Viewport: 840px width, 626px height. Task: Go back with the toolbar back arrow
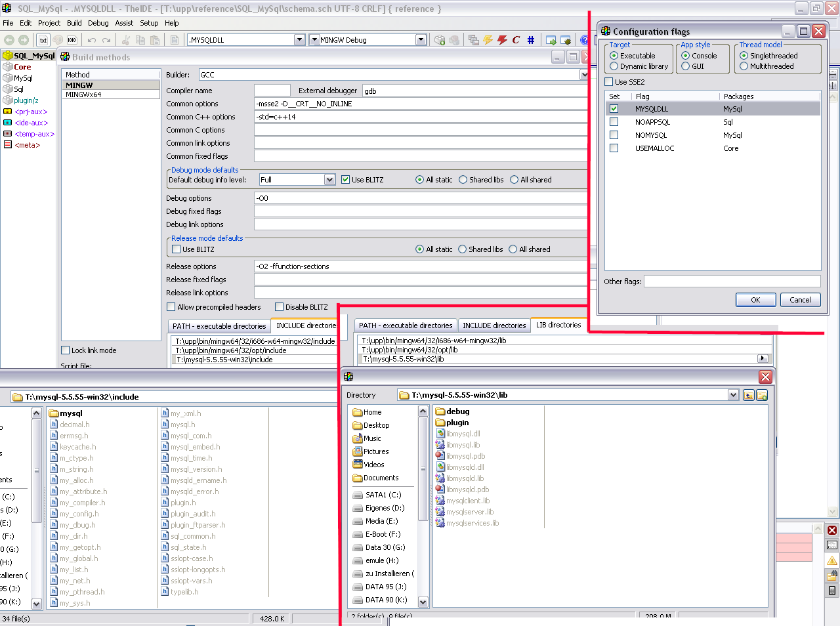(9, 40)
